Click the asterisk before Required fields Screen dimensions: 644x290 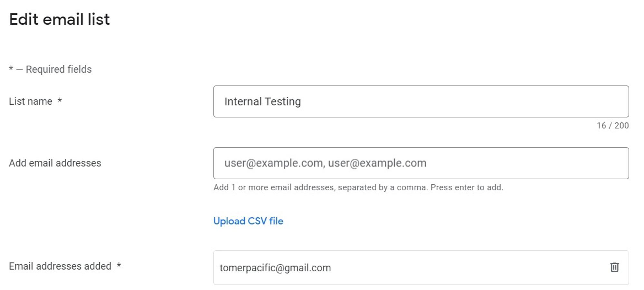11,69
